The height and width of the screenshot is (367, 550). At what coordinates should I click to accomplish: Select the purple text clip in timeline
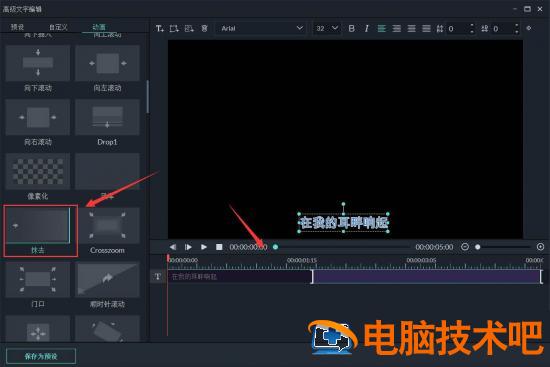(355, 276)
